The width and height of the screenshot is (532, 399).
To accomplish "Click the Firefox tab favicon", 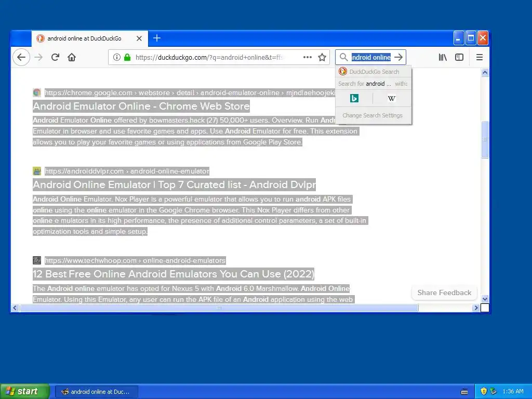I will (x=41, y=38).
